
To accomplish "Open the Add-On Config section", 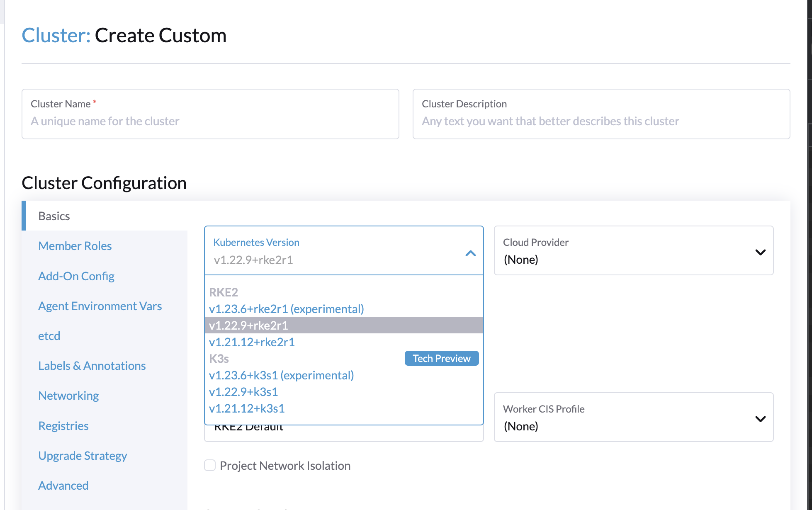I will (x=76, y=276).
